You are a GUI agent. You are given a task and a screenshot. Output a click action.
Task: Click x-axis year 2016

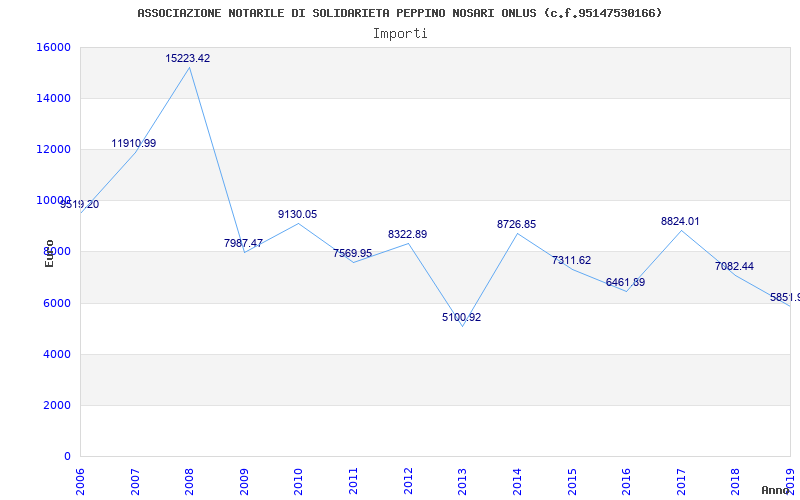pyautogui.click(x=626, y=482)
